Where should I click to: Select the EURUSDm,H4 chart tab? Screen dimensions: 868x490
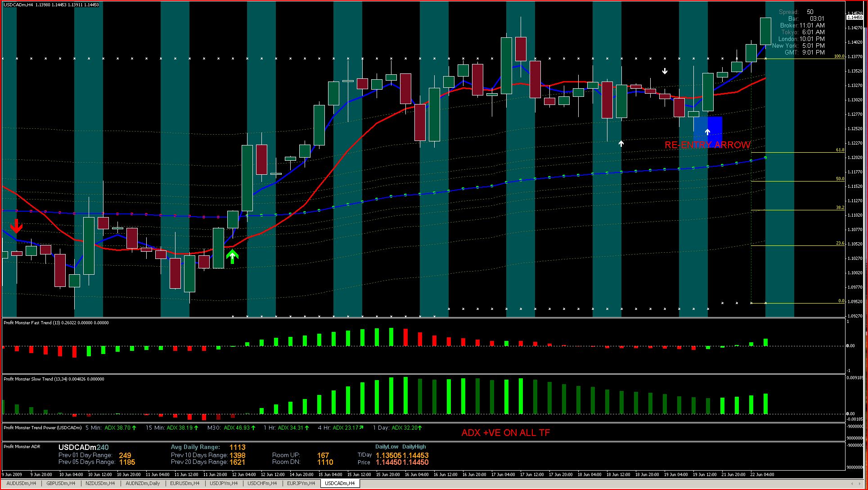[184, 483]
